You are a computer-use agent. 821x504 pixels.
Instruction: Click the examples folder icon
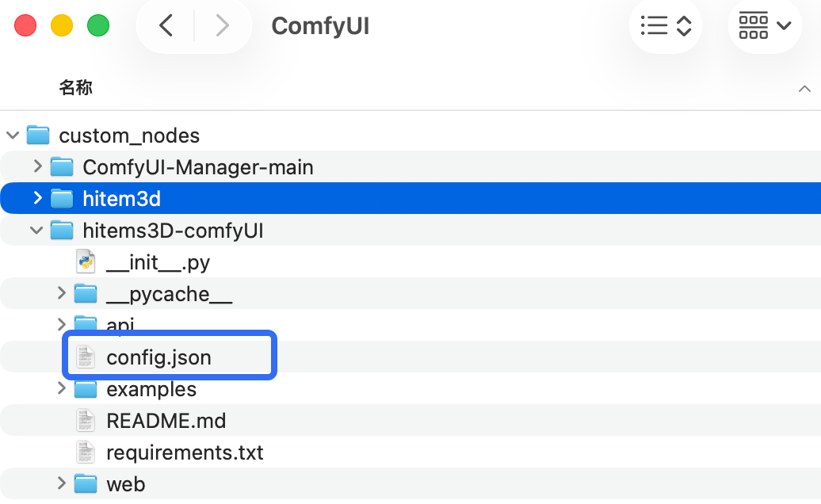(85, 388)
